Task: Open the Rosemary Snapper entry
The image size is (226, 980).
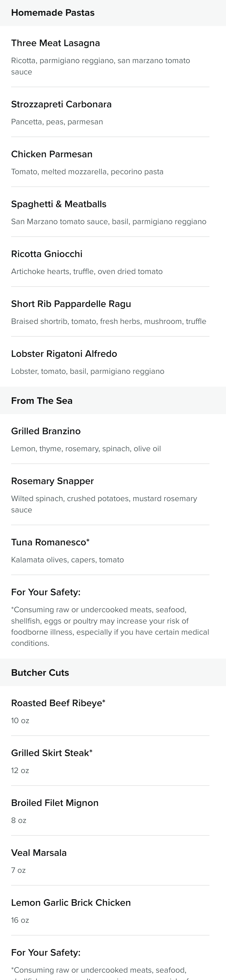Action: coord(110,494)
